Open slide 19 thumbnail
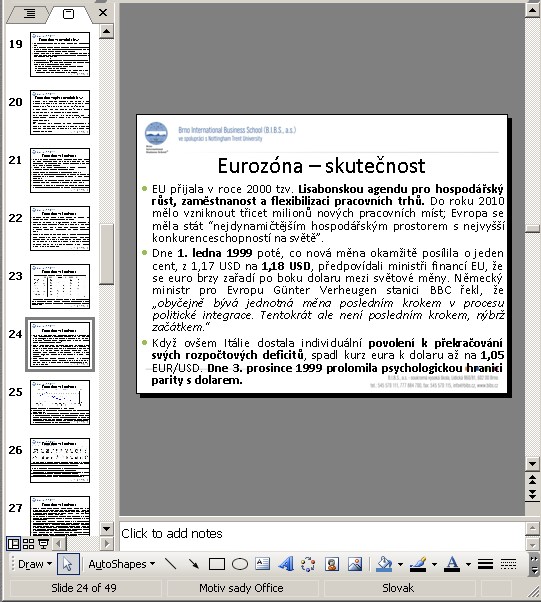 pyautogui.click(x=60, y=55)
